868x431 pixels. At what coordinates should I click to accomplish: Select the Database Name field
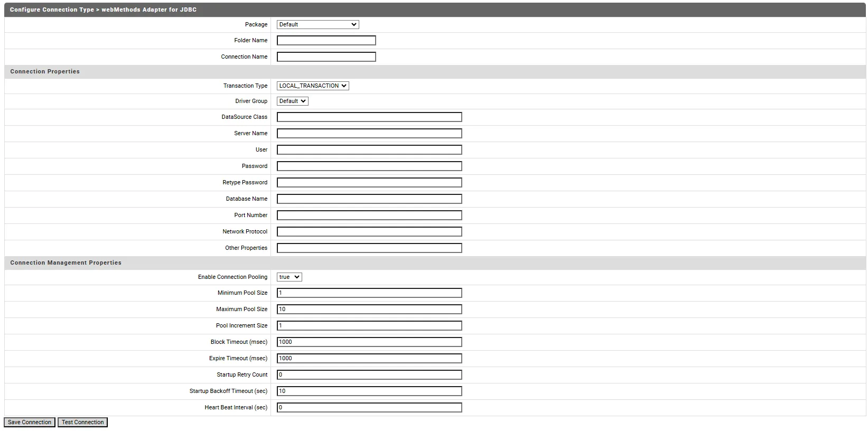369,199
